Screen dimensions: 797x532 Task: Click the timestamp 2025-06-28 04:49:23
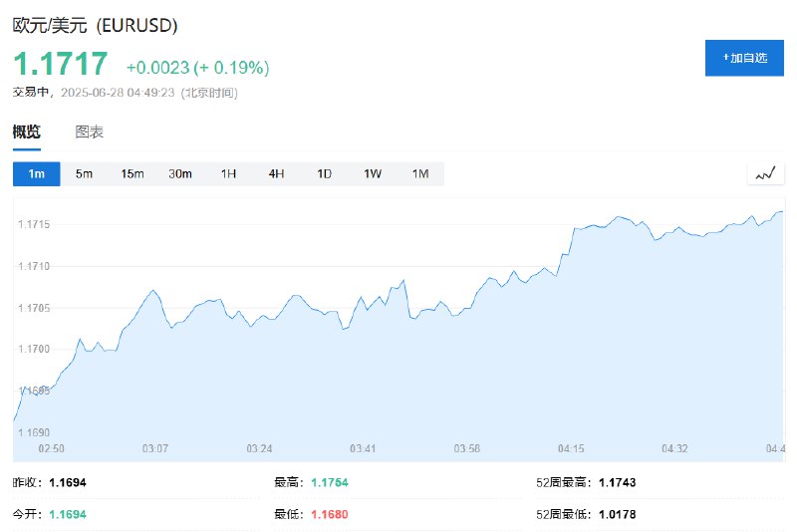tap(118, 93)
